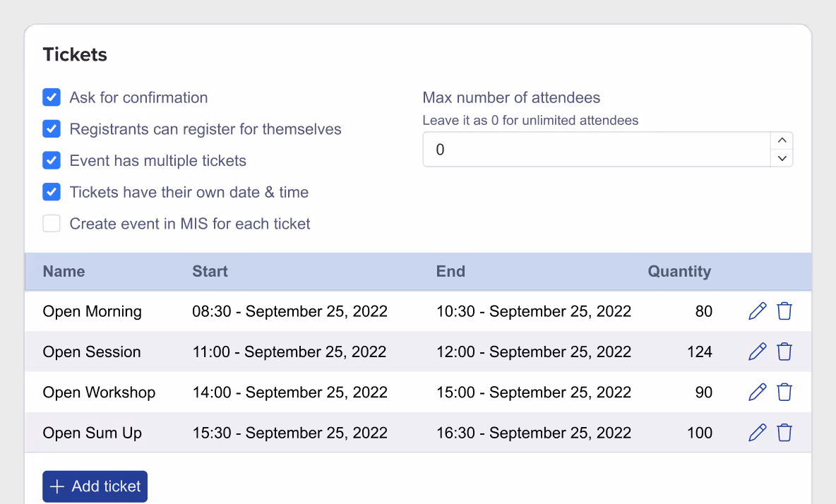Edit the Open Workshop ticket
This screenshot has height=504, width=836.
[757, 392]
